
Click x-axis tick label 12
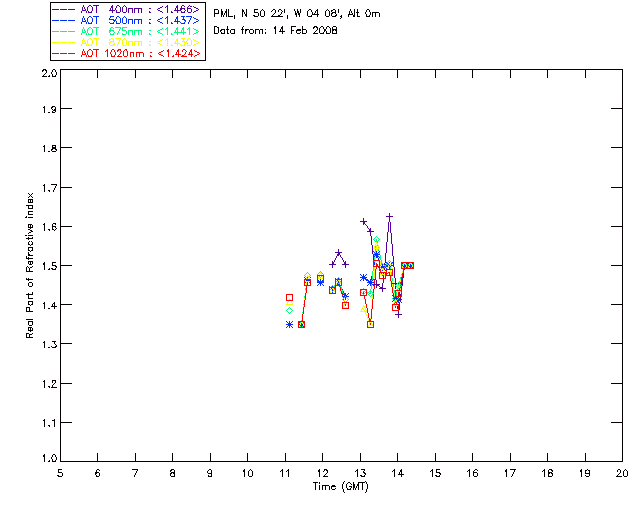[x=322, y=474]
